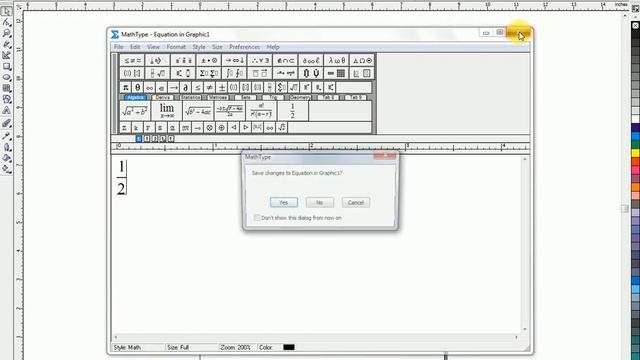Open the matrix templates palette
Image resolution: width=640 pixels, height=360 pixels.
pyautogui.click(x=337, y=73)
